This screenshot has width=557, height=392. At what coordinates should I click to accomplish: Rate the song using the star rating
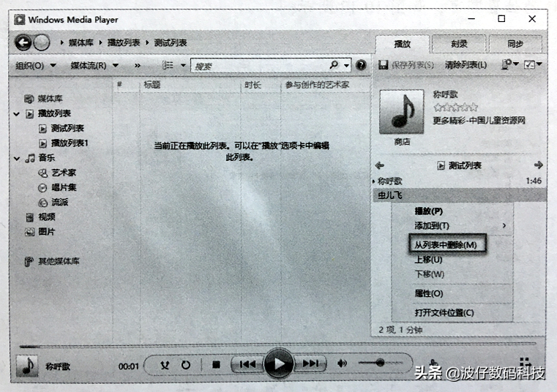[455, 108]
